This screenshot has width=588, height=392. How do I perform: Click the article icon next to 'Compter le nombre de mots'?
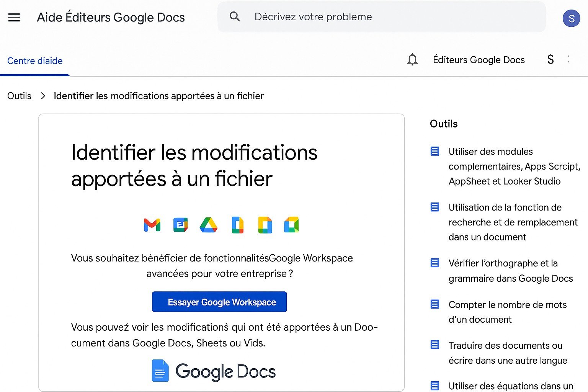(434, 304)
